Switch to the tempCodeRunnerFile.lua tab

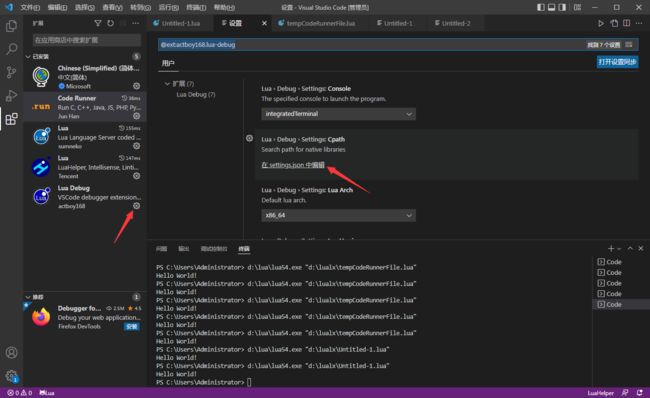click(x=317, y=23)
